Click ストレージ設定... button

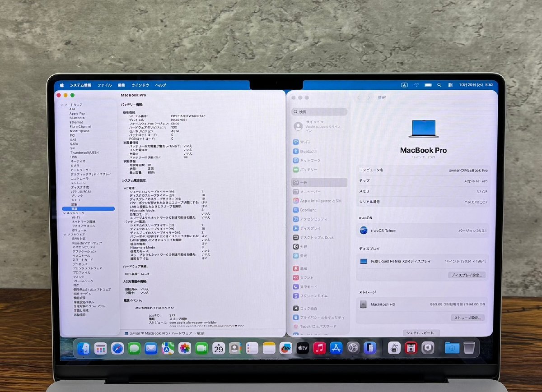click(x=467, y=318)
